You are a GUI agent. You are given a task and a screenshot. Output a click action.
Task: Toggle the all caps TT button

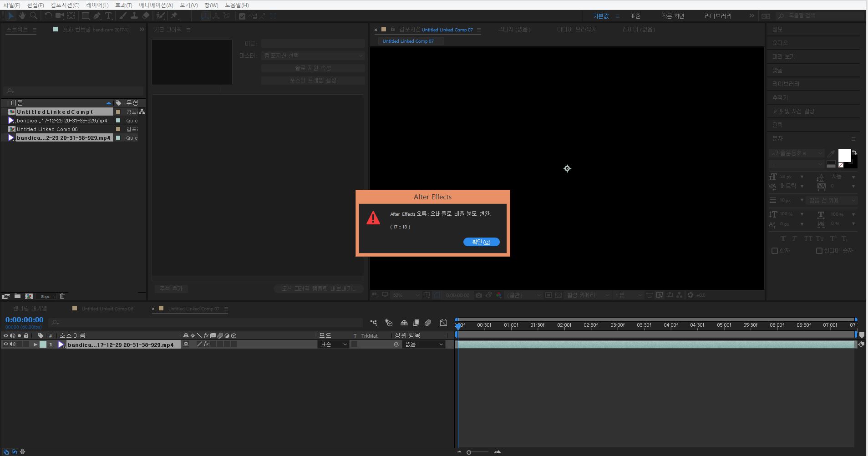tap(807, 238)
